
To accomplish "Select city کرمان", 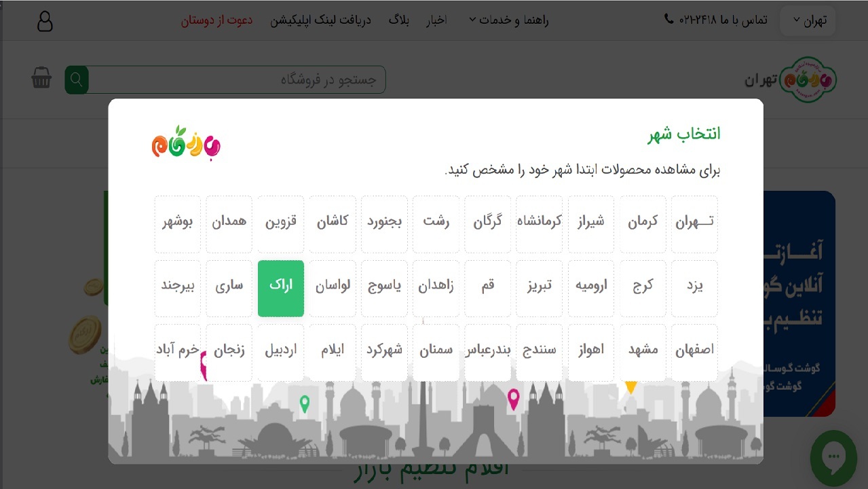I will click(x=643, y=224).
